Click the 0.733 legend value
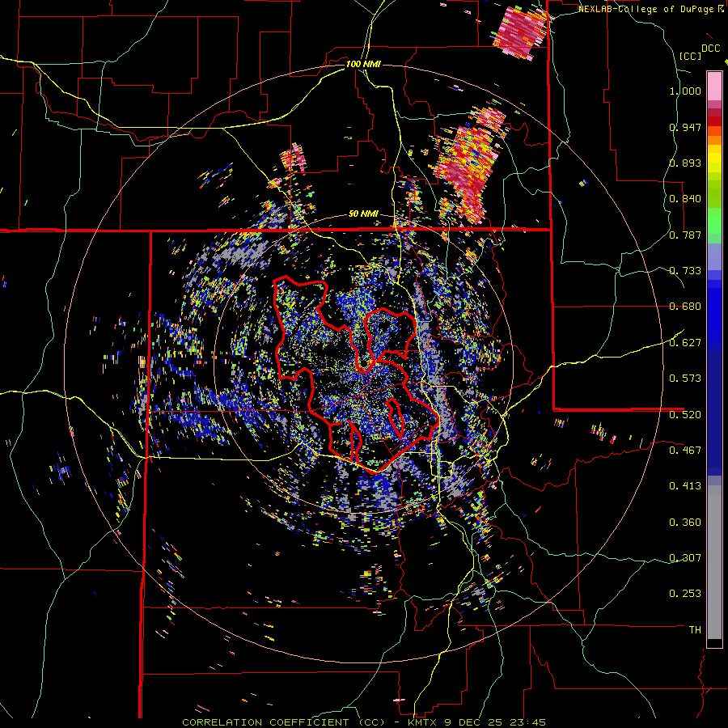 click(685, 271)
